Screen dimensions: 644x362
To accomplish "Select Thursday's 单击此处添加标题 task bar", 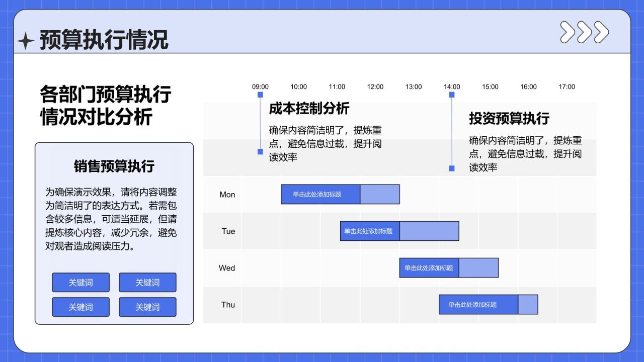I will (x=479, y=304).
